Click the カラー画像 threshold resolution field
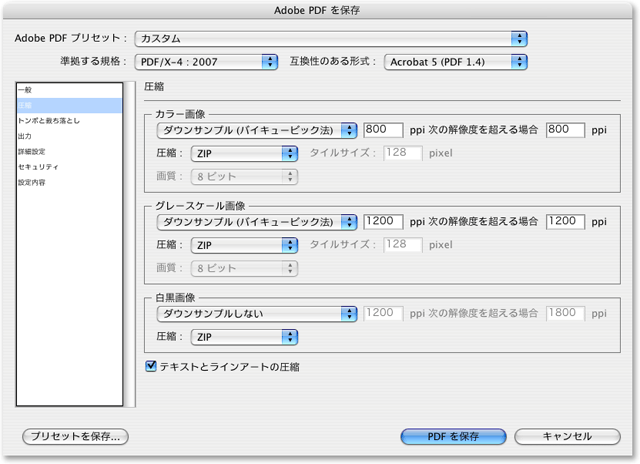Image resolution: width=640 pixels, height=464 pixels. [x=565, y=130]
